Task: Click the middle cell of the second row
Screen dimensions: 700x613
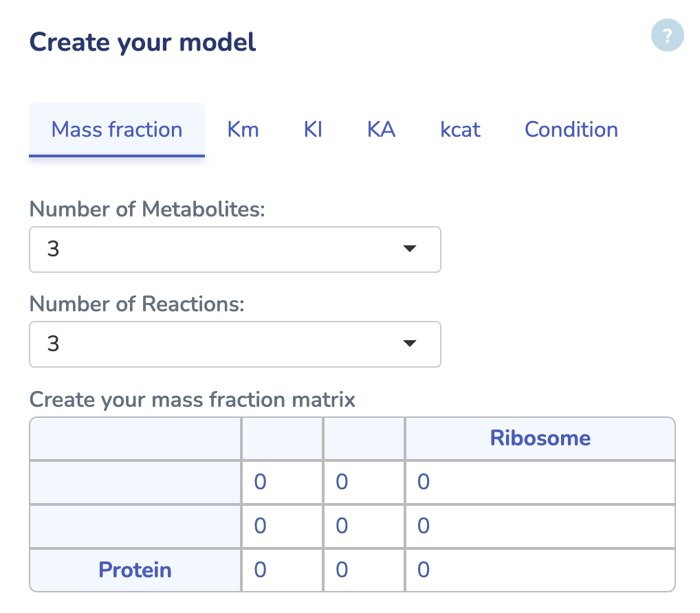Action: coord(364,526)
